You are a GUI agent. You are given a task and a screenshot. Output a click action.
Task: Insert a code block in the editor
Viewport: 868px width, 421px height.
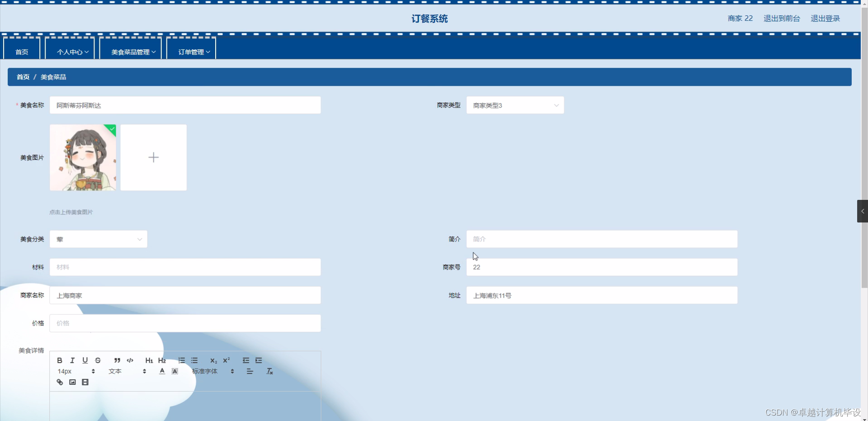130,360
